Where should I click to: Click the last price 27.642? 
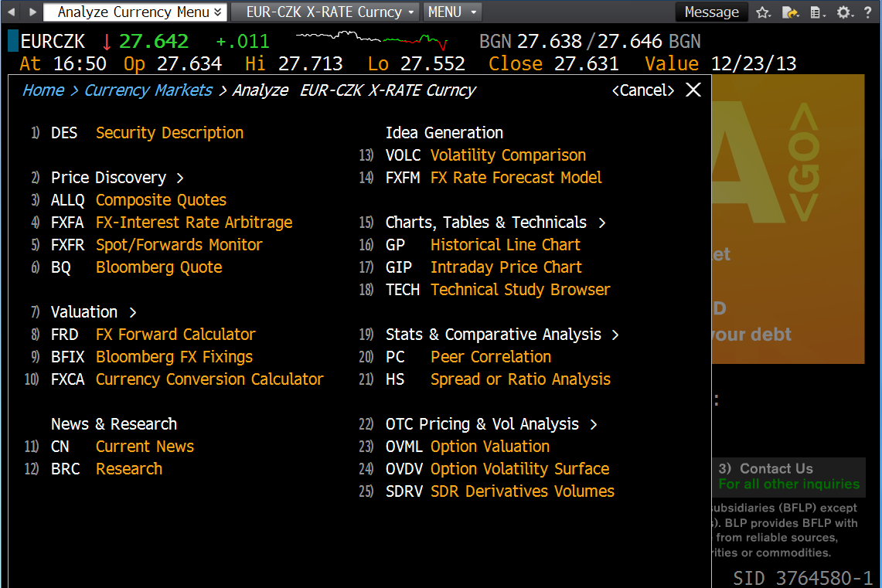[x=154, y=41]
